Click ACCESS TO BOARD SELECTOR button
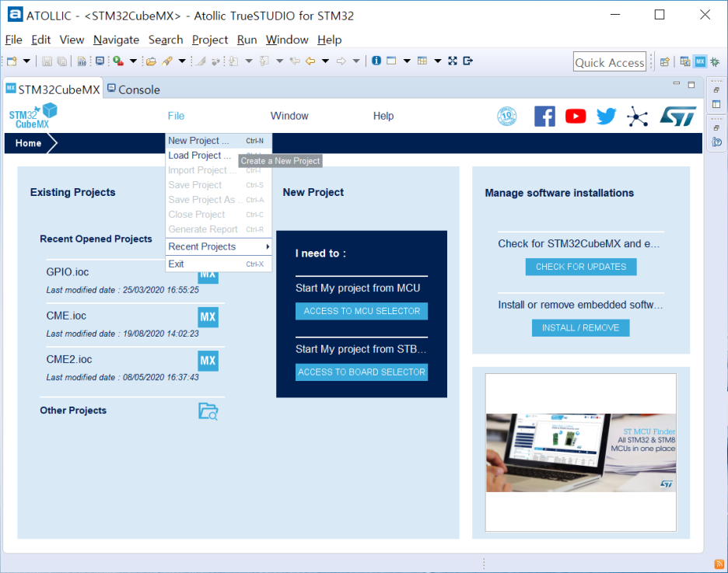Screen dimensions: 728x573 pos(362,372)
